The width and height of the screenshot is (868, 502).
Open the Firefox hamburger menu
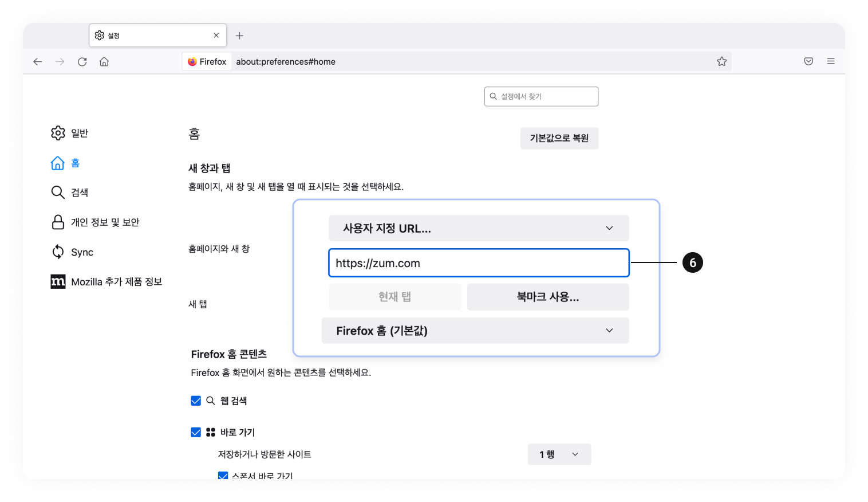(x=831, y=61)
